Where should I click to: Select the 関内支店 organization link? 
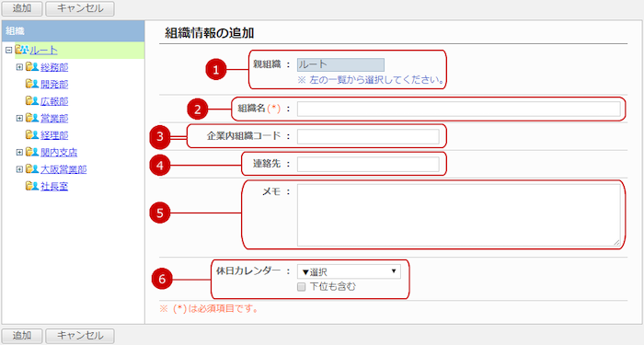point(59,153)
